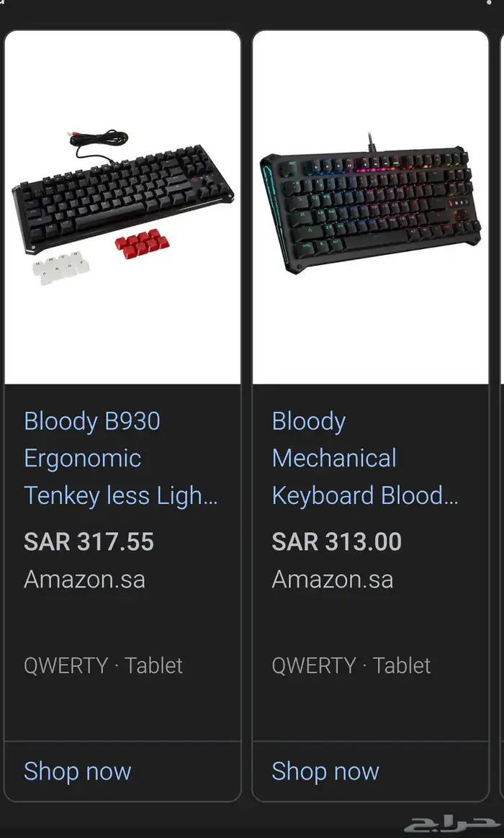Click QWERTY · Tablet on the B930 card
Image resolution: width=504 pixels, height=838 pixels.
[x=104, y=666]
